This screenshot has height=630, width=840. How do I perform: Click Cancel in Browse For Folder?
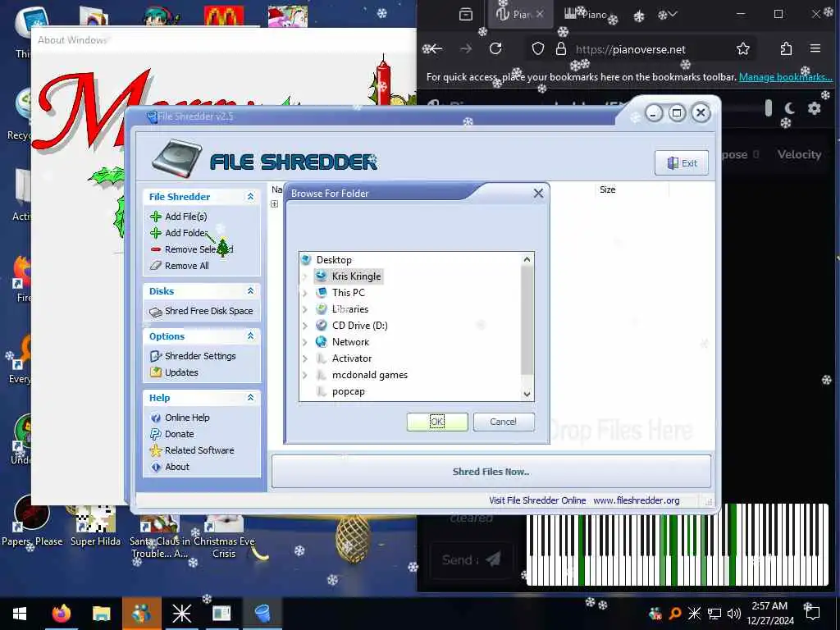point(503,422)
